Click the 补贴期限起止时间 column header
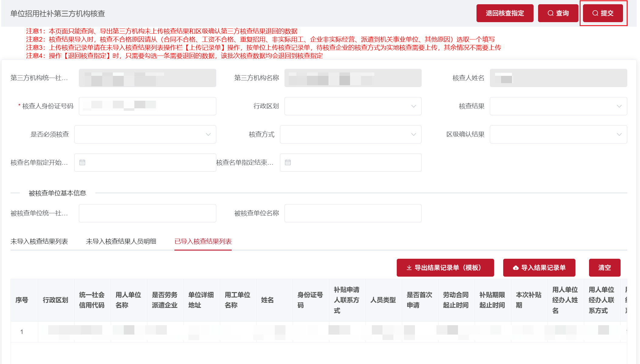Image resolution: width=640 pixels, height=364 pixels. point(493,300)
